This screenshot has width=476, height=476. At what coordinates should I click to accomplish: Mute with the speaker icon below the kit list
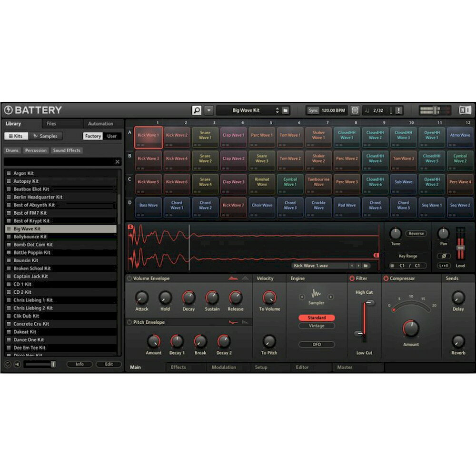point(17,365)
